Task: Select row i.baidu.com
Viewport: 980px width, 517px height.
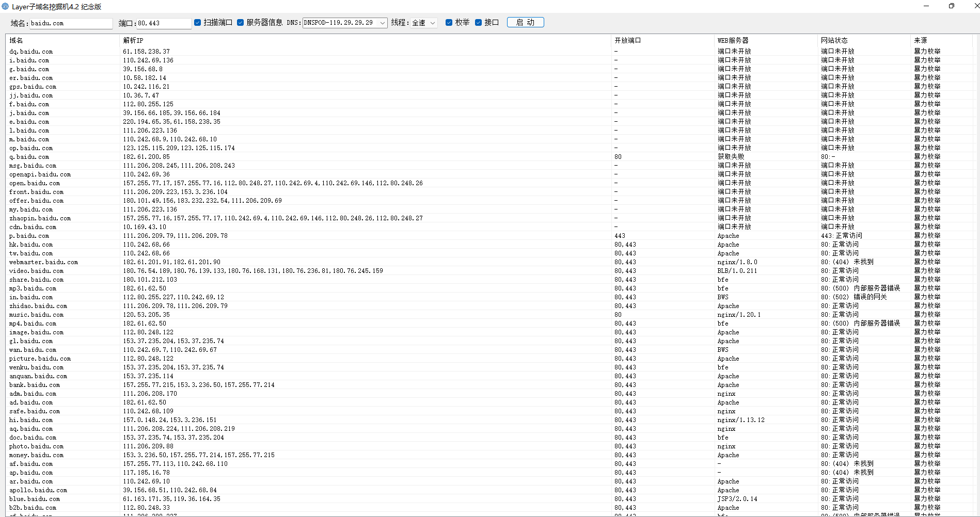Action: coord(489,60)
